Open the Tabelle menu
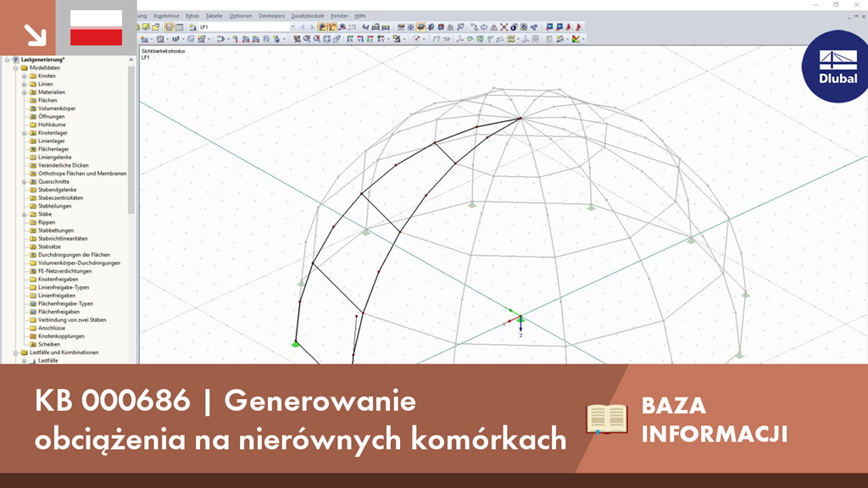Image resolution: width=868 pixels, height=488 pixels. (x=214, y=16)
